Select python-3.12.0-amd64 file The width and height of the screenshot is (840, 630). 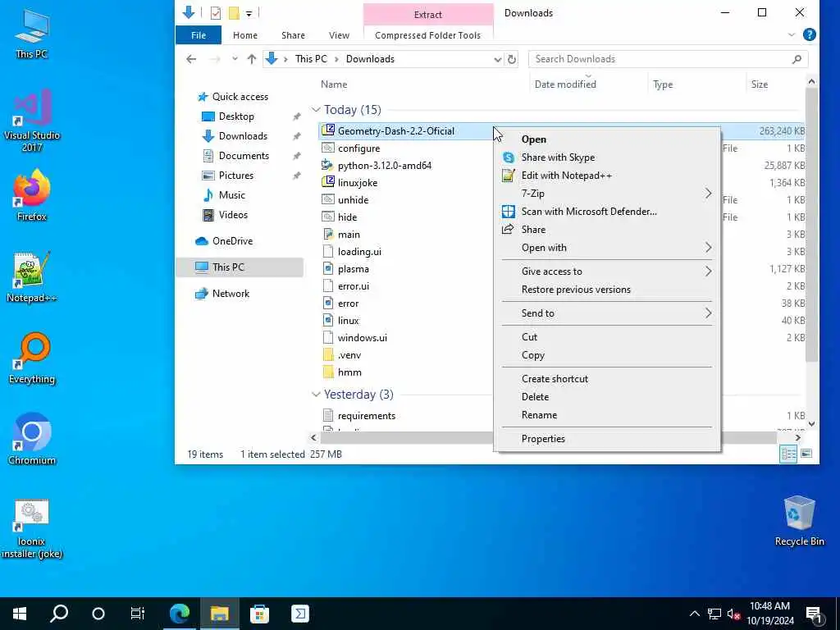coord(384,166)
